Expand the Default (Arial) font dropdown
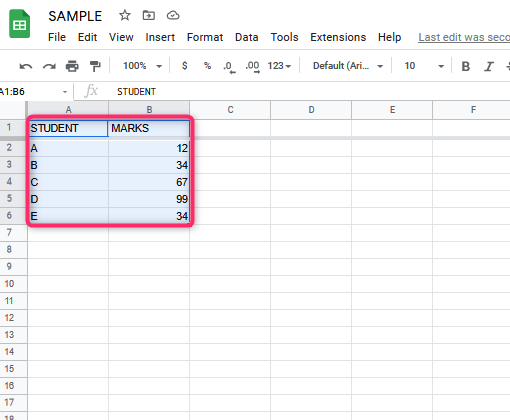 pos(348,66)
